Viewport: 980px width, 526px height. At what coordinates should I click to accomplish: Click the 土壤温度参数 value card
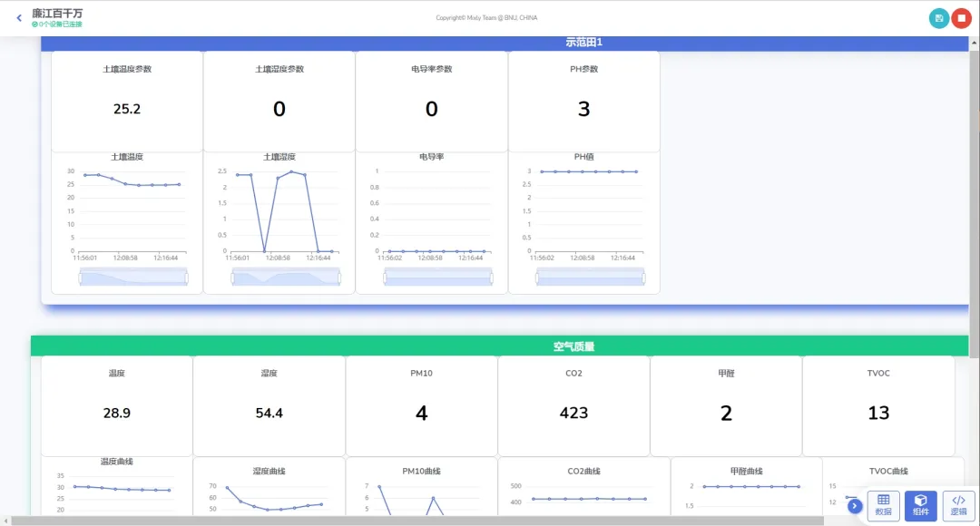pos(127,101)
